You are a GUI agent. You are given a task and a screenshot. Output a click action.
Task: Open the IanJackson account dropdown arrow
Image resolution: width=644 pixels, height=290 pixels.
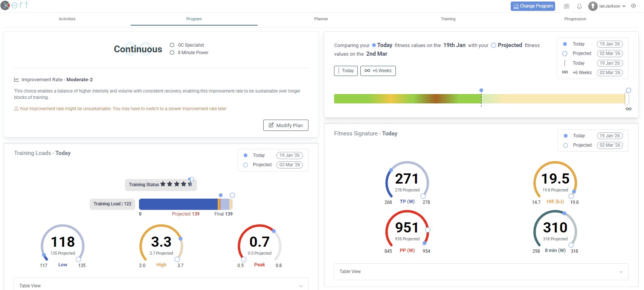coord(624,6)
